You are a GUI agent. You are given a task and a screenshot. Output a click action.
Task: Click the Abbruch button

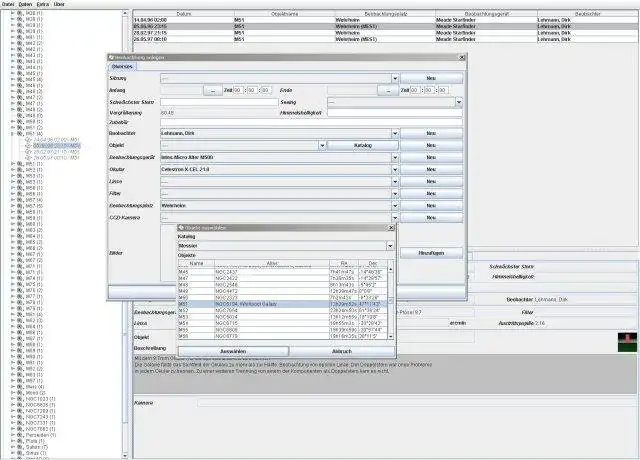(x=342, y=351)
